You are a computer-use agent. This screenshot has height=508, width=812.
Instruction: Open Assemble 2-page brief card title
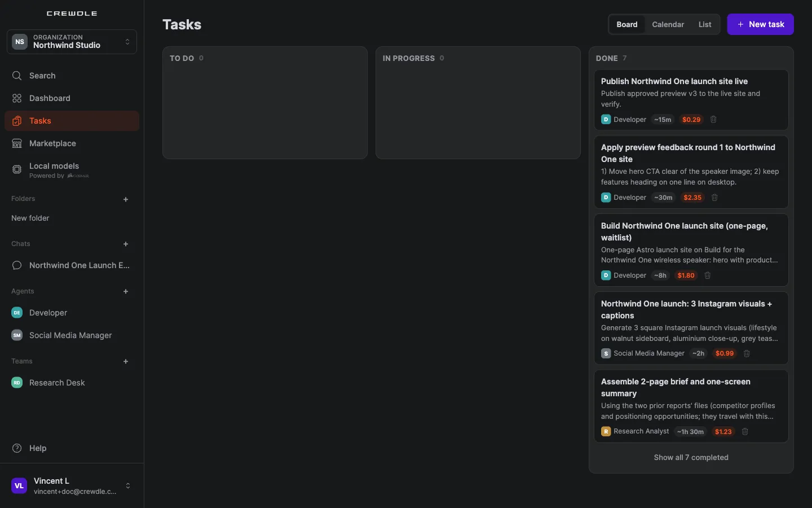tap(676, 388)
